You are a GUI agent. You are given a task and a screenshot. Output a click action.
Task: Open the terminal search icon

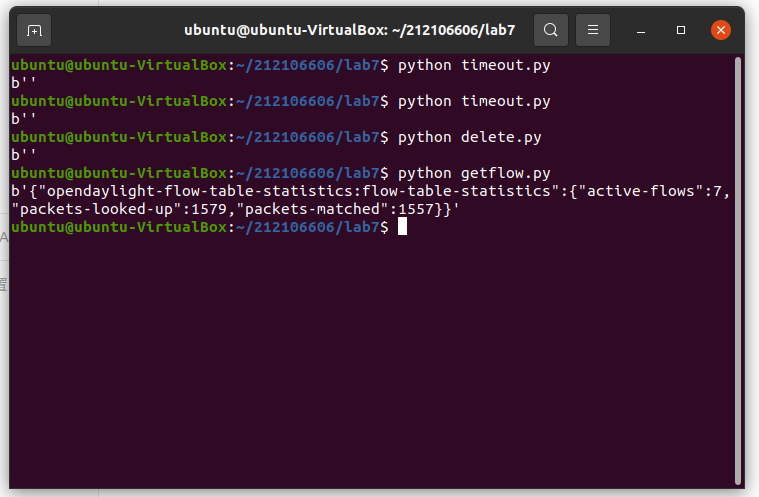pos(550,30)
